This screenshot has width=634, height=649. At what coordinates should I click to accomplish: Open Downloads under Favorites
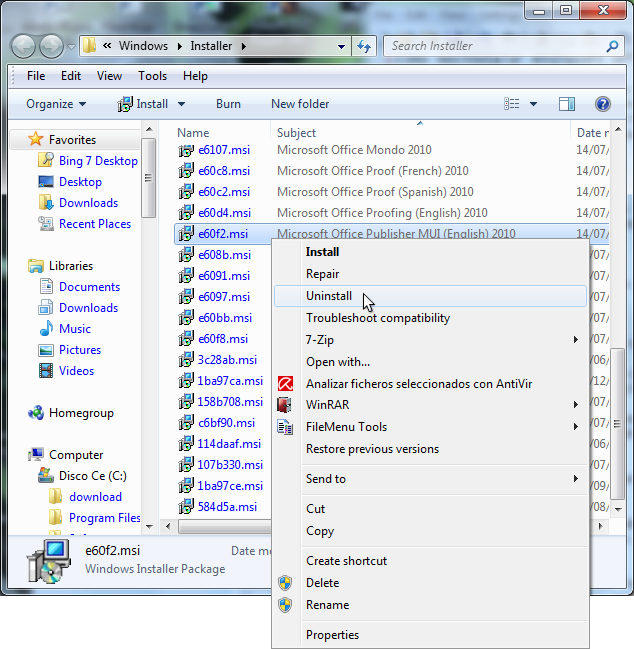89,203
